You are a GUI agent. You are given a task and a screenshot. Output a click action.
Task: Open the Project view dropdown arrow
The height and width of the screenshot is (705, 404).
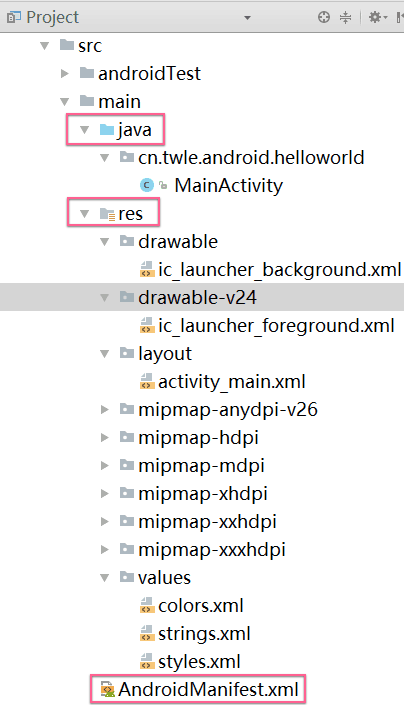pos(247,18)
